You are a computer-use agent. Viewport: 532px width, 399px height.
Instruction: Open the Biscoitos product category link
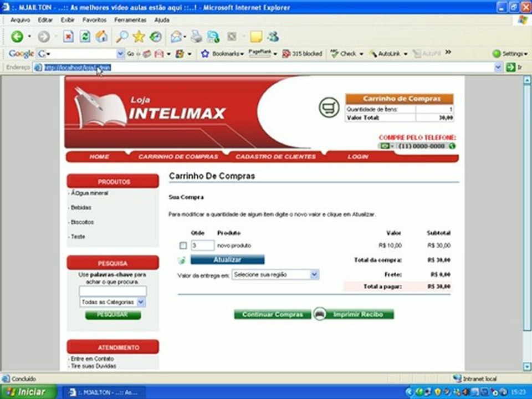coord(82,222)
